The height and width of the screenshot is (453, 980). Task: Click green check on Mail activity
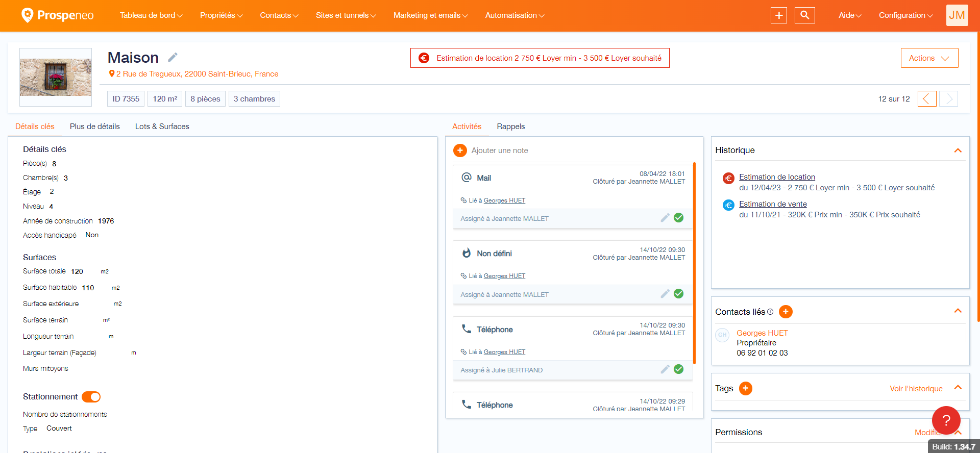point(678,218)
